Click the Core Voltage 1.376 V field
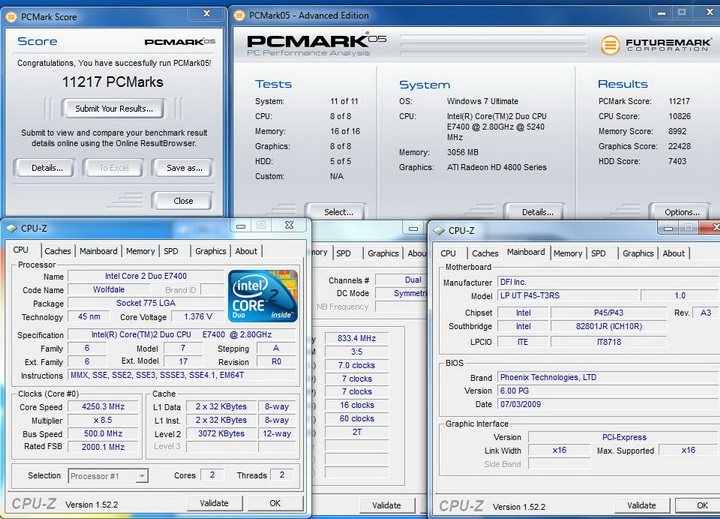 point(198,316)
